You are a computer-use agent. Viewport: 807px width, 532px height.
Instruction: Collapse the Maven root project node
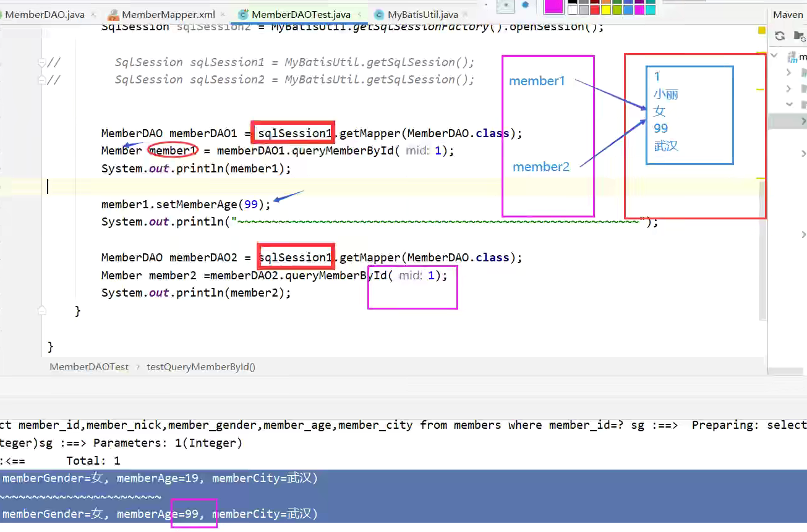click(775, 56)
